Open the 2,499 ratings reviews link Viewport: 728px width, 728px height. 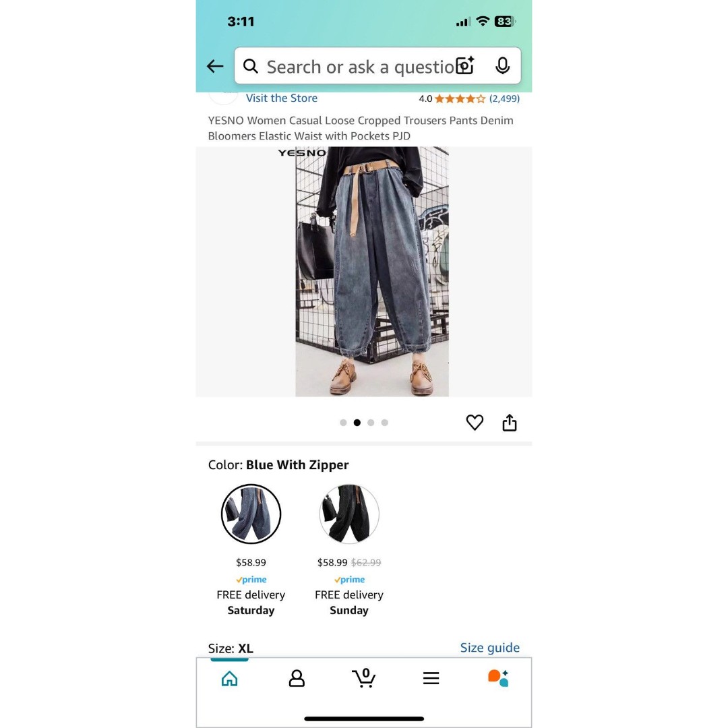(504, 98)
